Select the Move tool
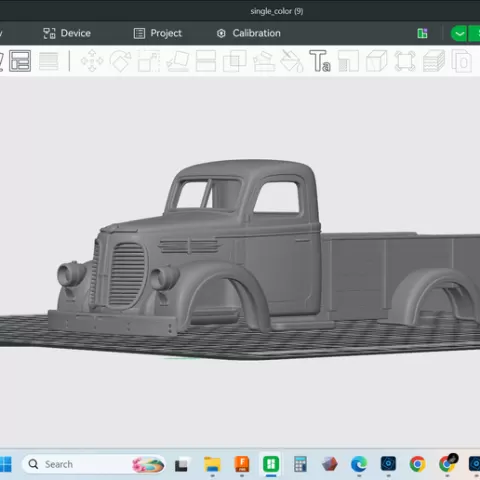The width and height of the screenshot is (480, 480). (92, 61)
